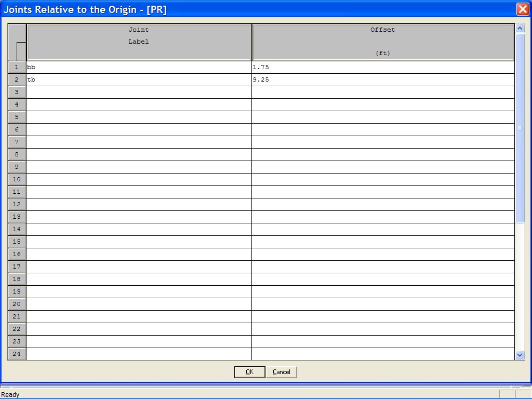
Task: Click the empty Joint Label cell in row 3
Action: (x=139, y=92)
